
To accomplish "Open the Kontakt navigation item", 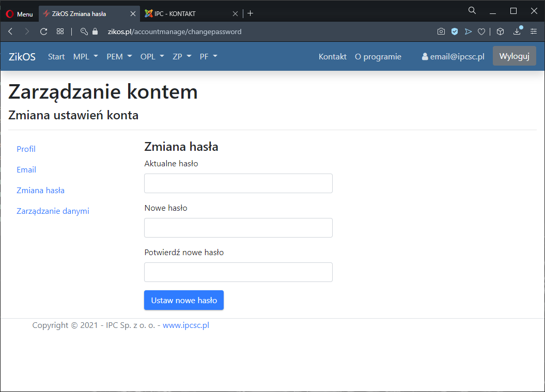I will coord(332,57).
